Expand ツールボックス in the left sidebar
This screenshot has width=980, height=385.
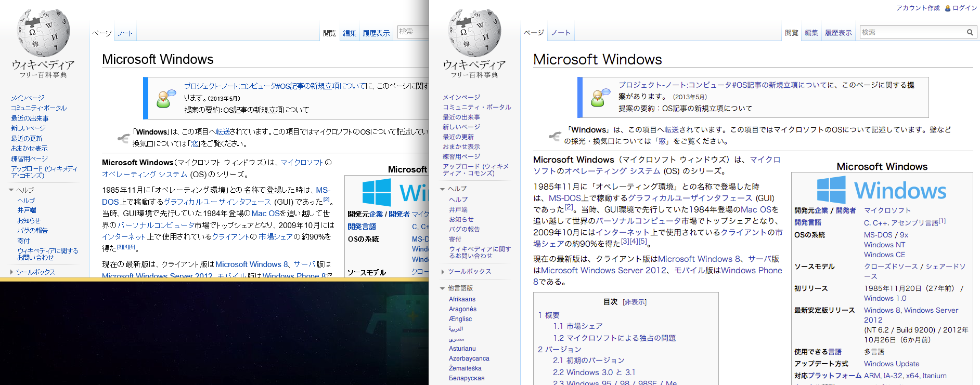[x=11, y=272]
